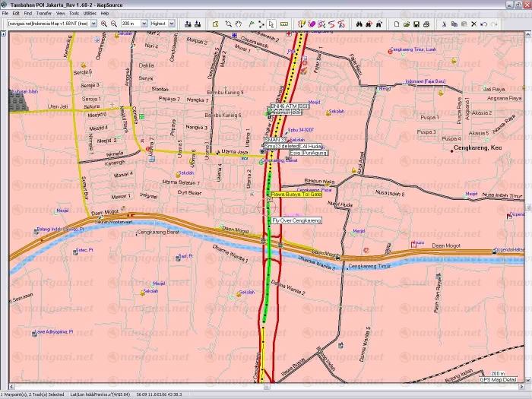Select the Hand pan tool
This screenshot has width=532, height=399.
pyautogui.click(x=238, y=24)
